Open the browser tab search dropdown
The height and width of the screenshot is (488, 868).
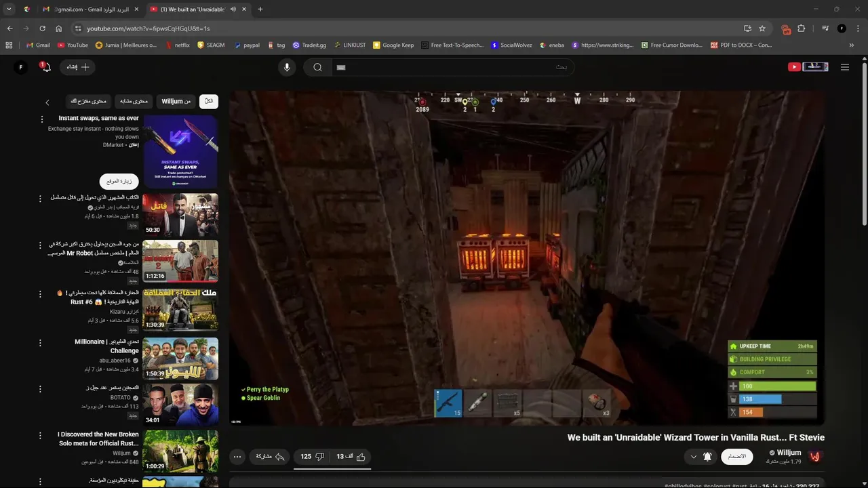(x=9, y=9)
